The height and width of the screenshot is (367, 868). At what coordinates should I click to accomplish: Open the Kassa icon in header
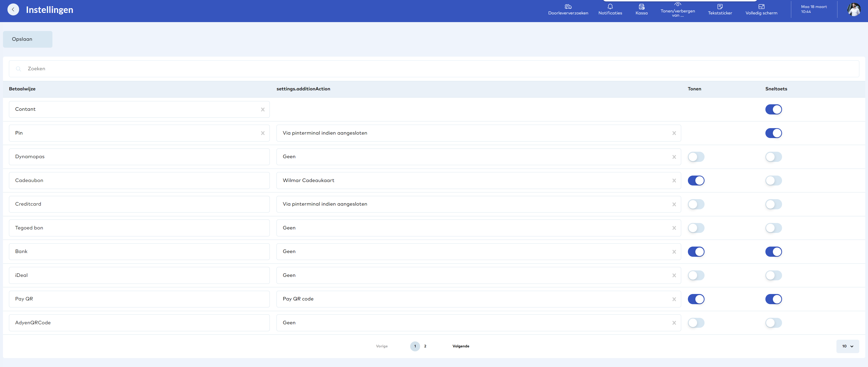point(641,7)
